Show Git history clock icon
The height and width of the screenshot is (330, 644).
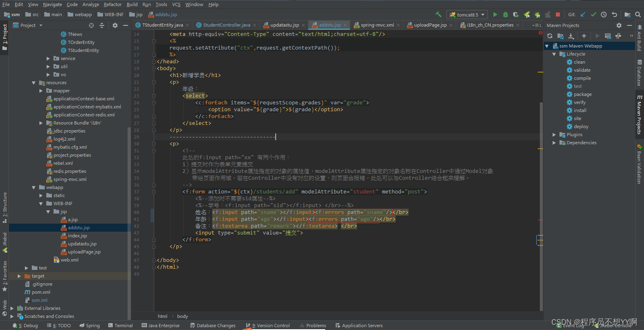click(x=604, y=15)
